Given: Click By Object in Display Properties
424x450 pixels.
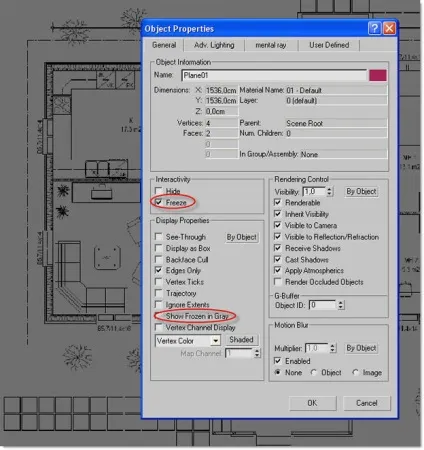Looking at the screenshot, I should tap(241, 237).
